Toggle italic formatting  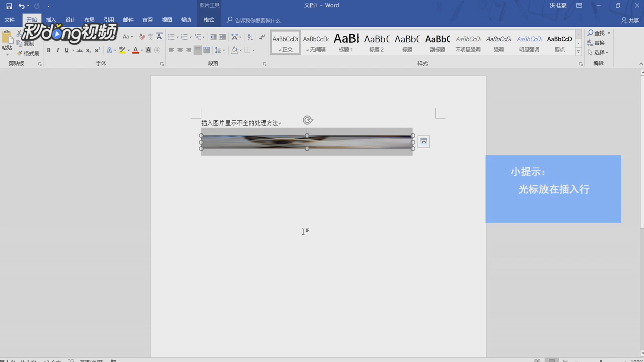(x=57, y=50)
